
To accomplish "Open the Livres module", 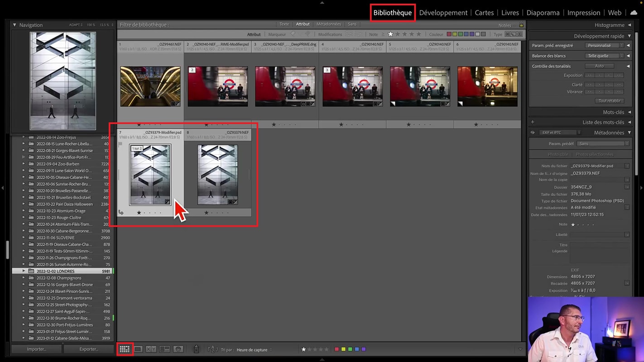I will click(x=510, y=13).
